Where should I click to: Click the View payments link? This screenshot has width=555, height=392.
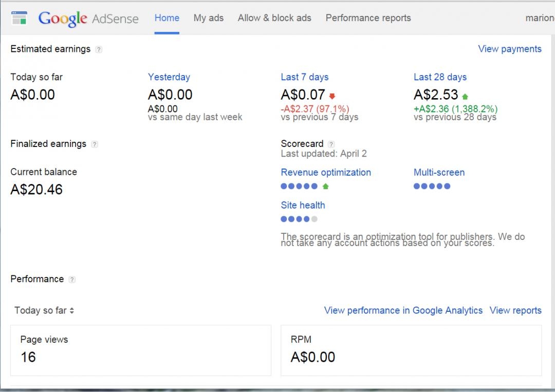point(510,49)
